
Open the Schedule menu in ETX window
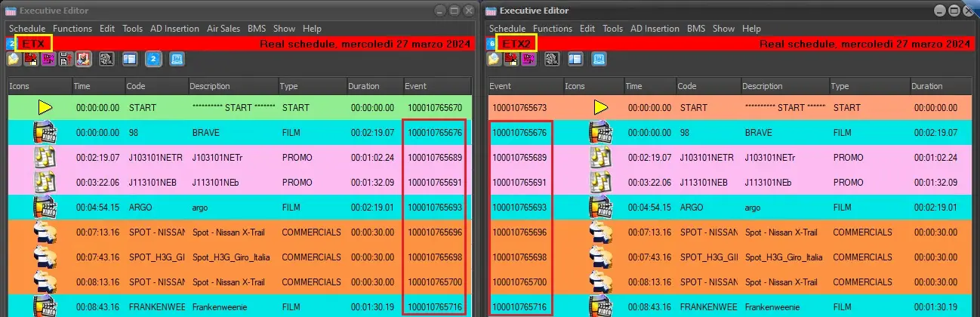[x=27, y=29]
